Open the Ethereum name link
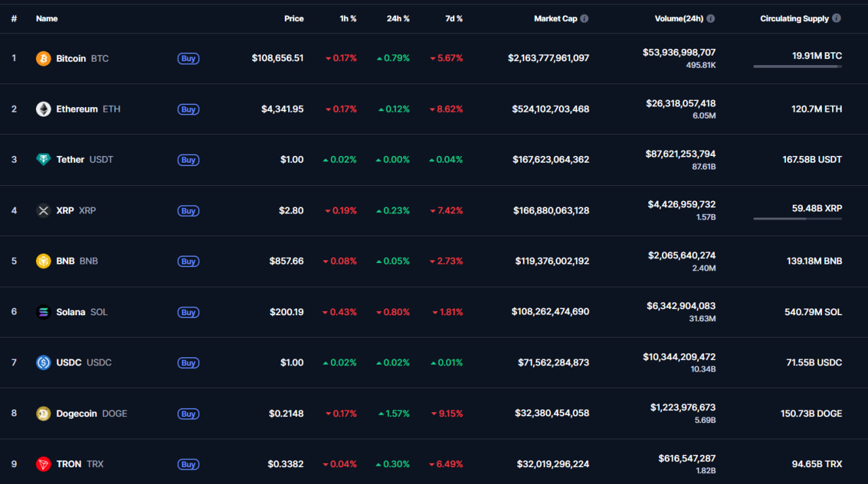868x484 pixels. (77, 109)
